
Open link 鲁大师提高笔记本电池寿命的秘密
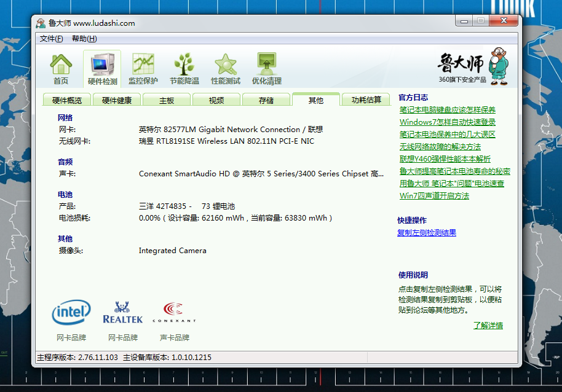pos(455,171)
